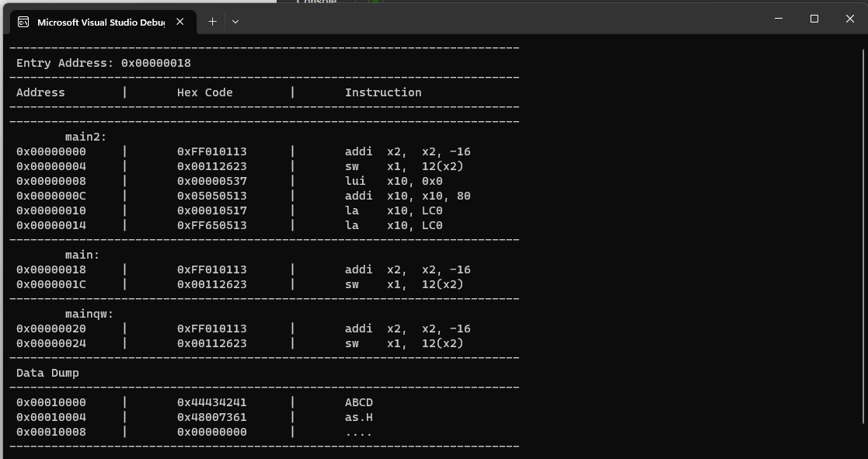Select the Microsoft Visual Studio Debug tab title
This screenshot has width=868, height=459.
(x=101, y=23)
